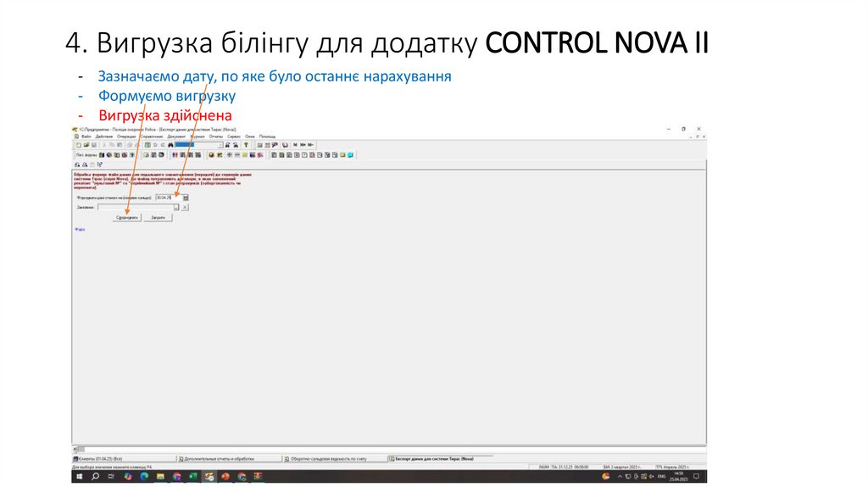This screenshot has width=868, height=487.
Task: Click the M- memory toolbar button
Action: coord(310,144)
